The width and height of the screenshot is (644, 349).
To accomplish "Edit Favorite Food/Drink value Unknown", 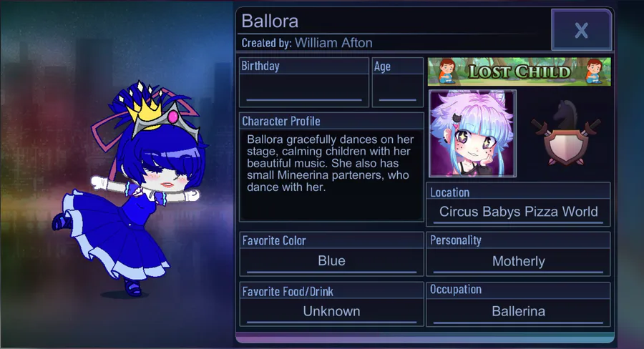I will point(331,312).
